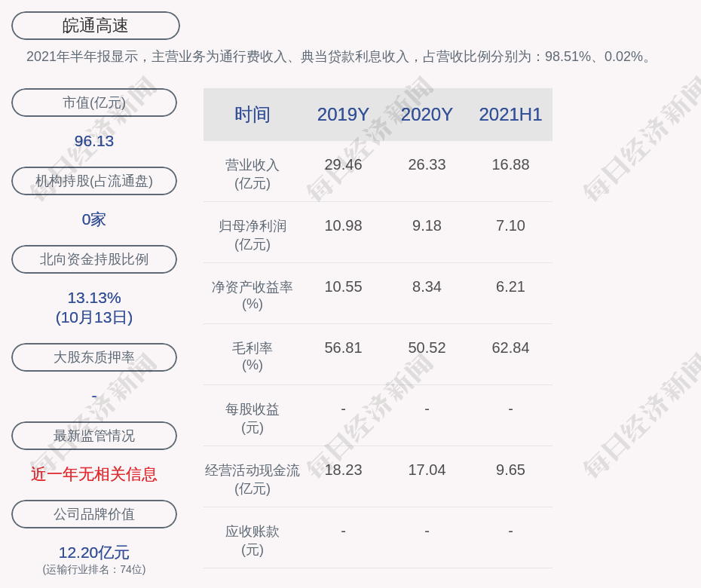Screen dimensions: 701x588
Task: Select the 13.13% northbound holding value
Action: [x=94, y=297]
